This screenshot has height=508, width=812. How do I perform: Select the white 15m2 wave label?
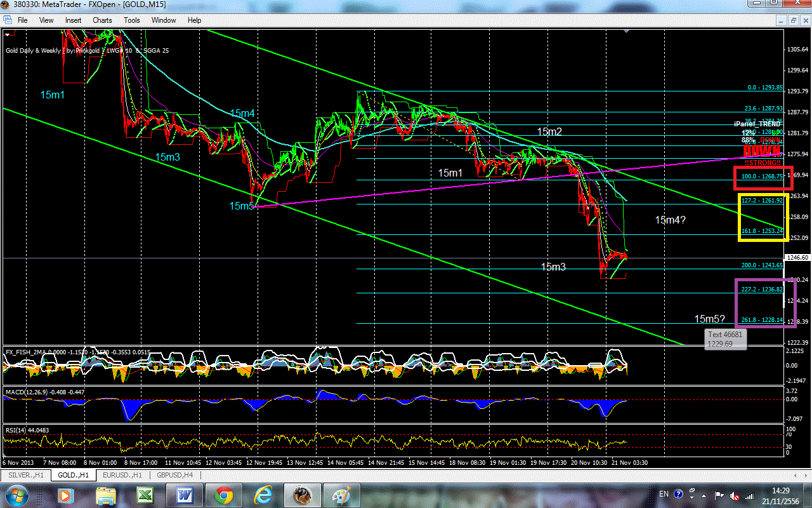(x=550, y=131)
